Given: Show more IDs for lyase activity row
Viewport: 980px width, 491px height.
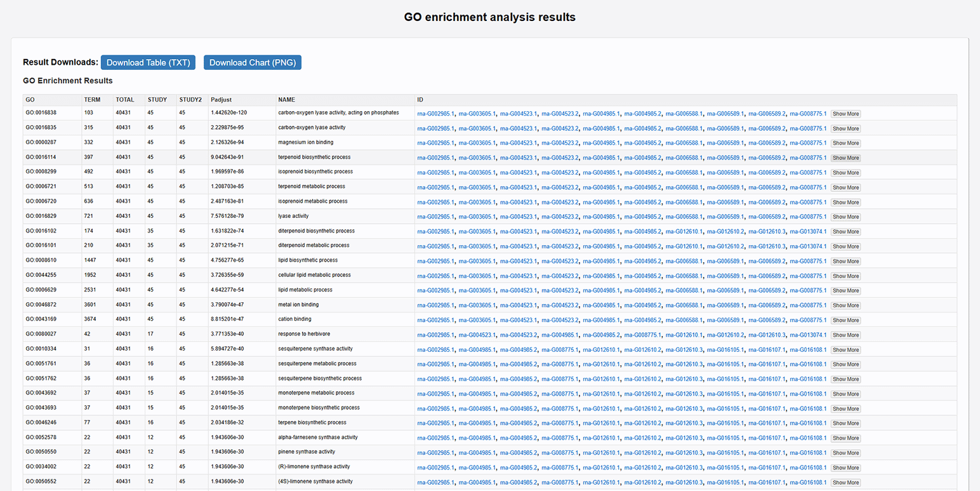Looking at the screenshot, I should tap(845, 217).
